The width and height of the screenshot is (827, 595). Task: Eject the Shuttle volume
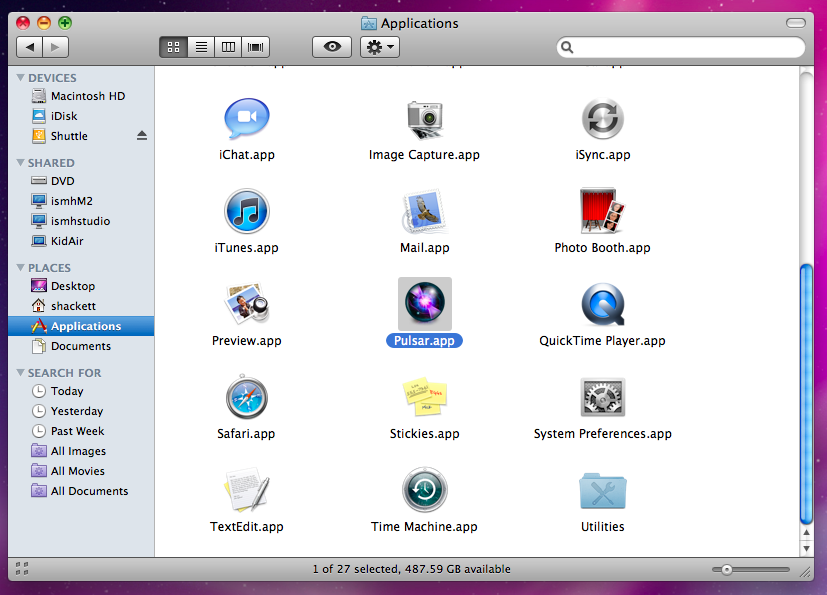click(x=142, y=136)
